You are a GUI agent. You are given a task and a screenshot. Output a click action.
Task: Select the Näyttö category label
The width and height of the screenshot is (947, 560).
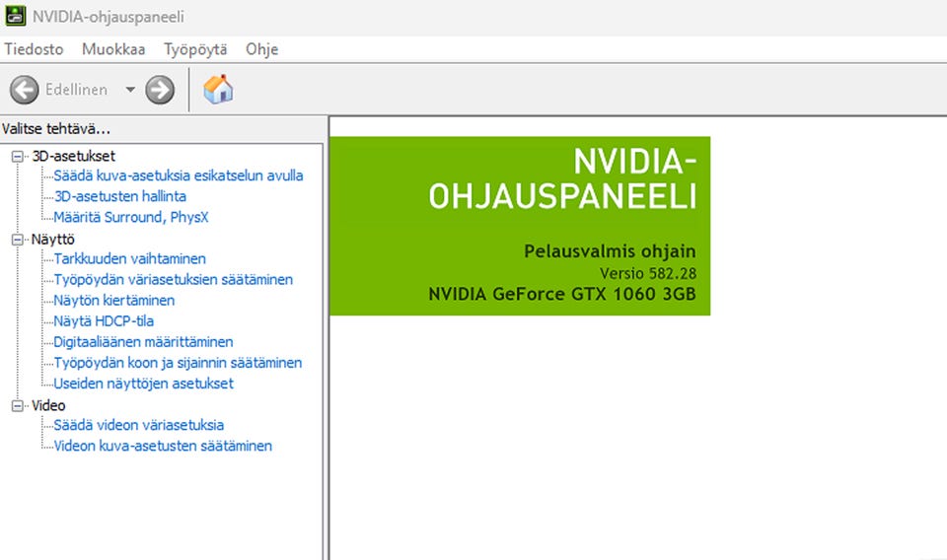pos(53,240)
